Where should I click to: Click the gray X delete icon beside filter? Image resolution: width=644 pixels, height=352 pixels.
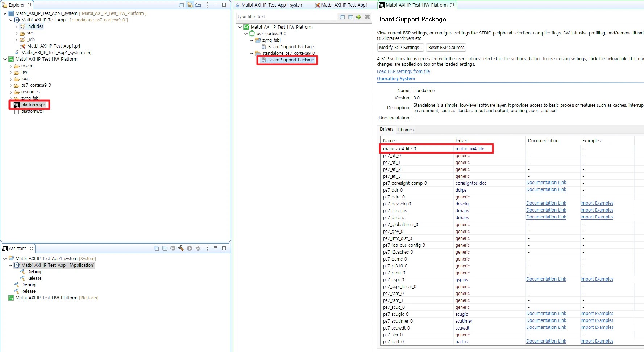(x=367, y=17)
